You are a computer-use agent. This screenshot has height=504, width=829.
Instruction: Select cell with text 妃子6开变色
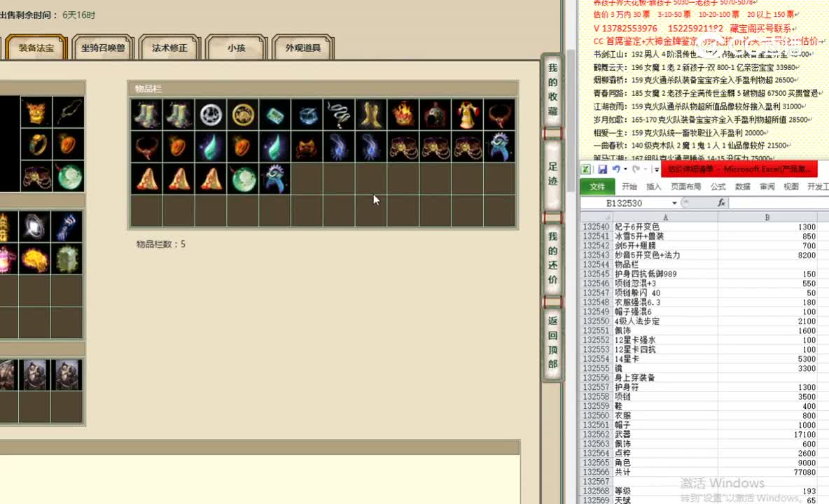[x=665, y=227]
